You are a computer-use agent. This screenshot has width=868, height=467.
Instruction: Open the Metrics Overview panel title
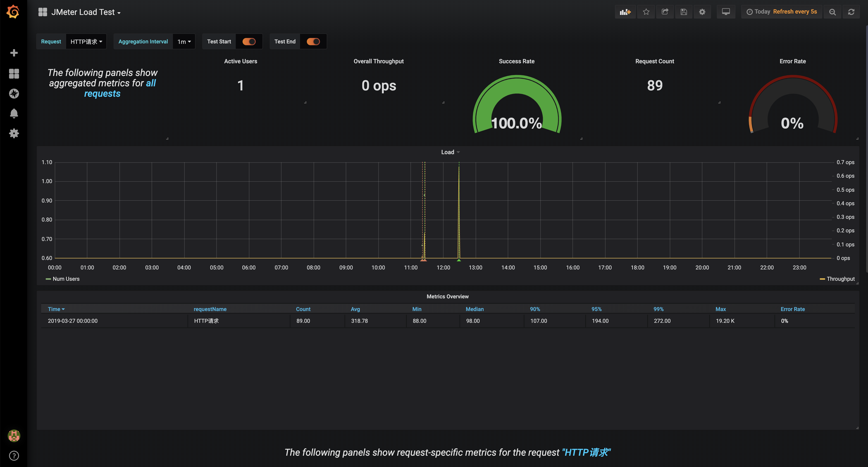pyautogui.click(x=448, y=296)
